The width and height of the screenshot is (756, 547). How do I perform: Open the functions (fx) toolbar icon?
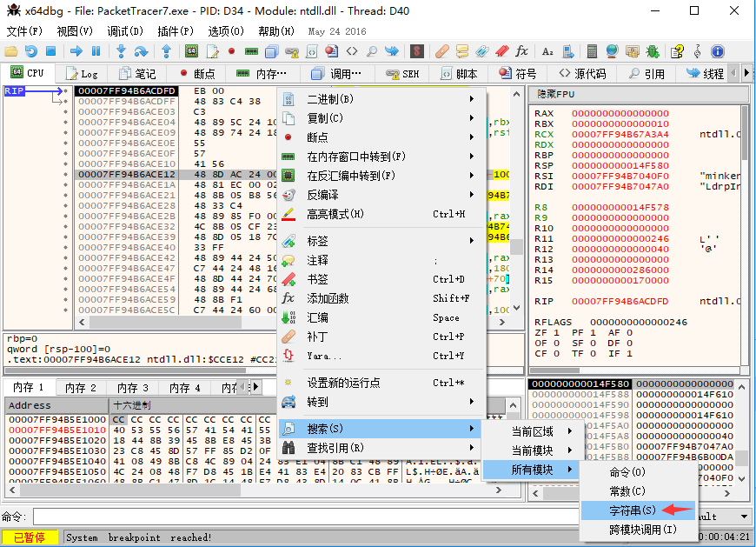point(521,51)
